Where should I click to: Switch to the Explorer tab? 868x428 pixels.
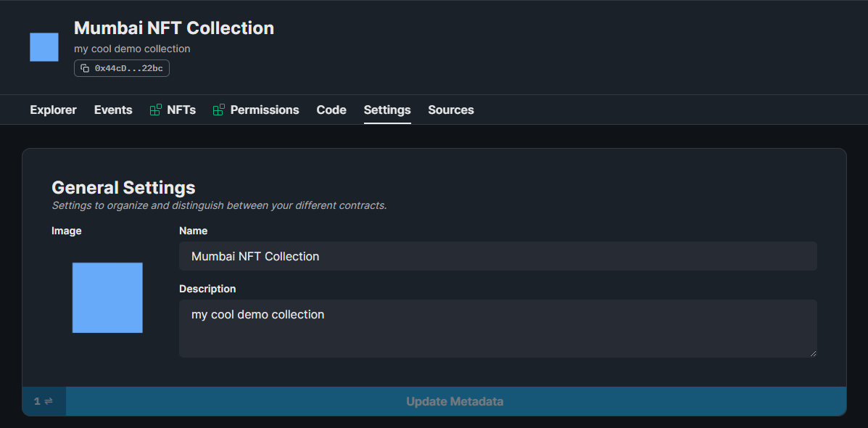[53, 110]
